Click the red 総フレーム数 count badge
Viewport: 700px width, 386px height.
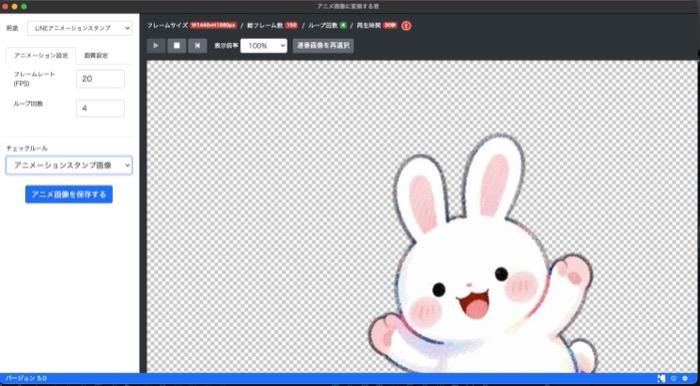click(x=292, y=25)
